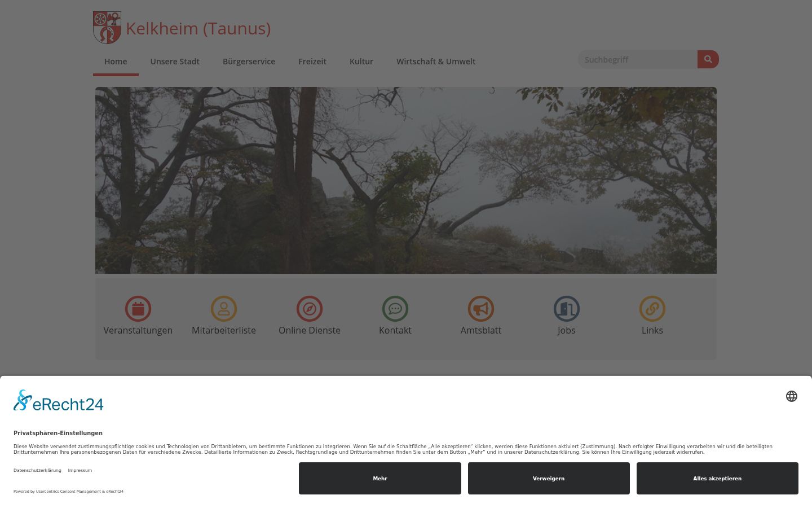Open the Amtsblatt megaphone icon

click(x=481, y=309)
